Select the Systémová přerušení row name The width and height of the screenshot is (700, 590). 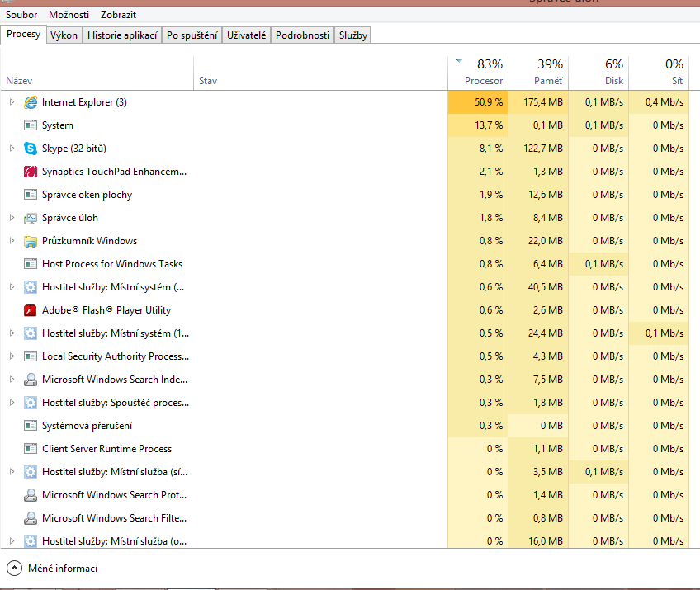pyautogui.click(x=87, y=426)
